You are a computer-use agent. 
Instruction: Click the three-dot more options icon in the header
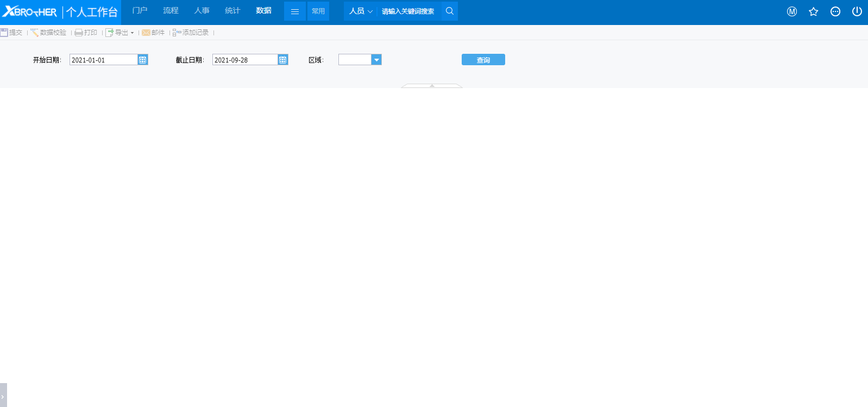coord(835,11)
